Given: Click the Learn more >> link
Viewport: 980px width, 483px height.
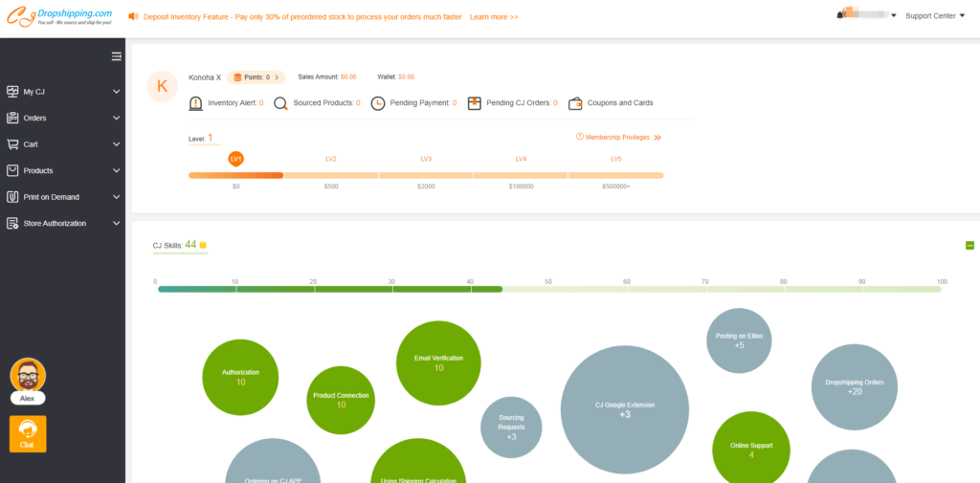Looking at the screenshot, I should coord(494,17).
